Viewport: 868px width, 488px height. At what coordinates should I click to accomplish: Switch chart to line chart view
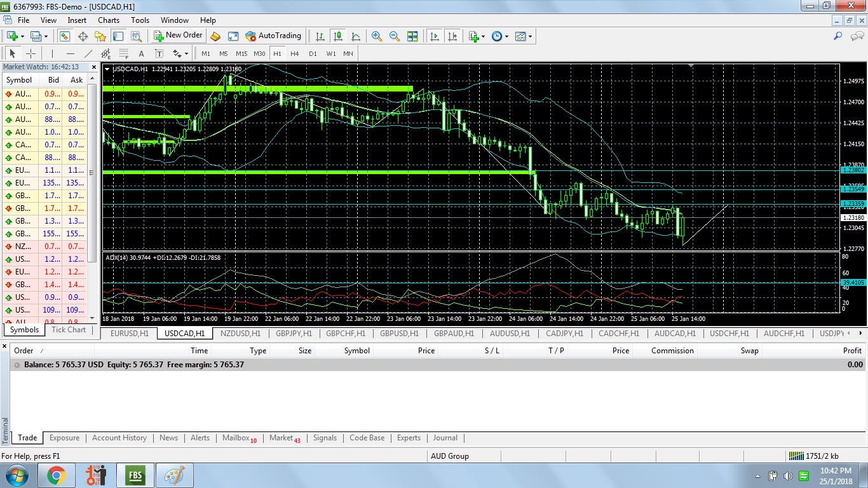(356, 36)
